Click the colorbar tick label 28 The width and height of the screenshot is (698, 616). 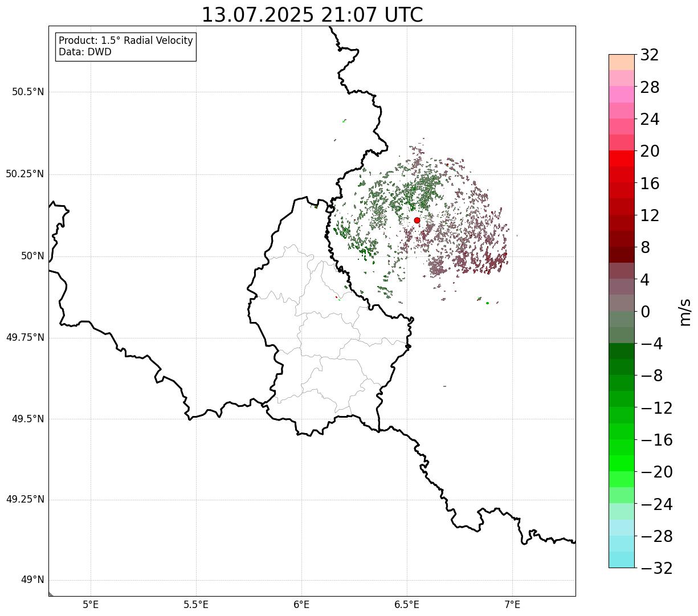[x=650, y=87]
